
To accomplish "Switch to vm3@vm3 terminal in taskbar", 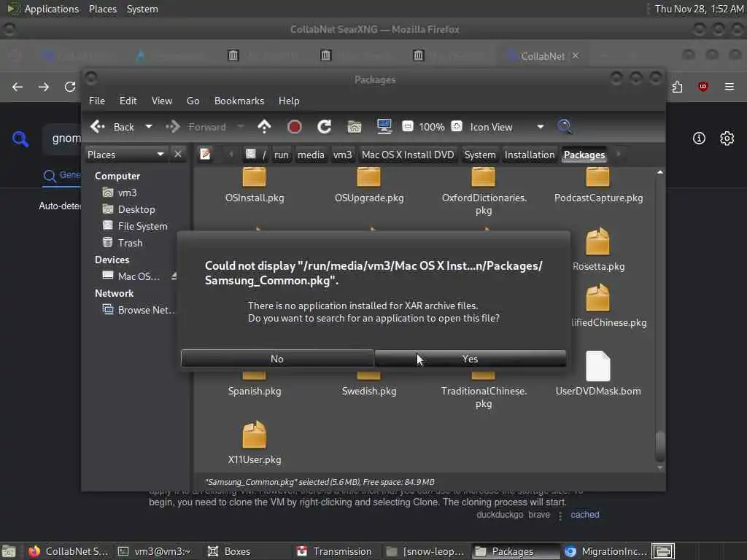I will (x=155, y=551).
